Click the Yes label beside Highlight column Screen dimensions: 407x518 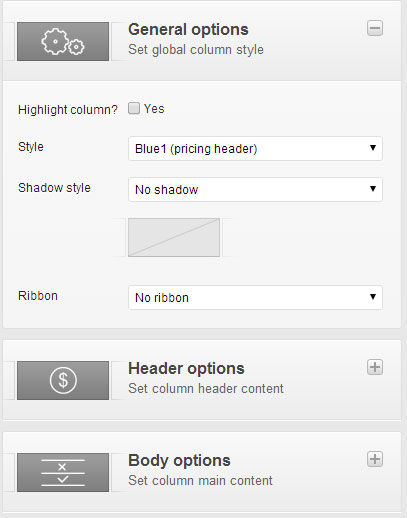coord(154,109)
